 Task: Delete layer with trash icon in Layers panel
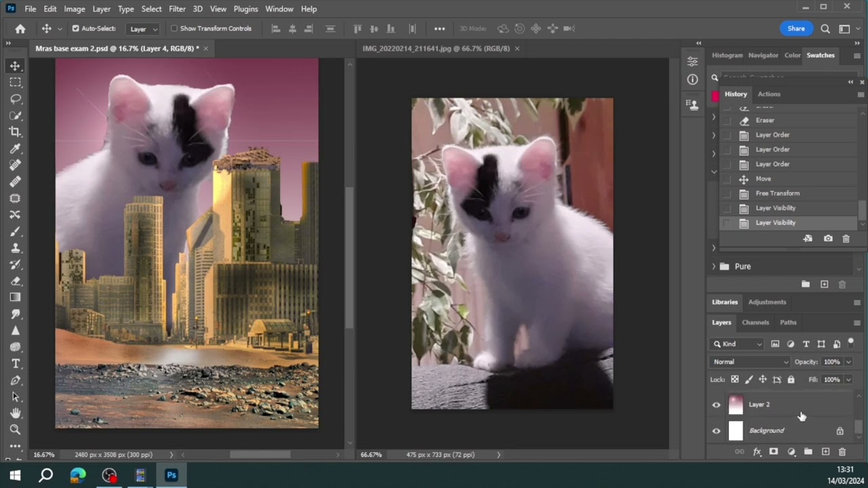842,451
